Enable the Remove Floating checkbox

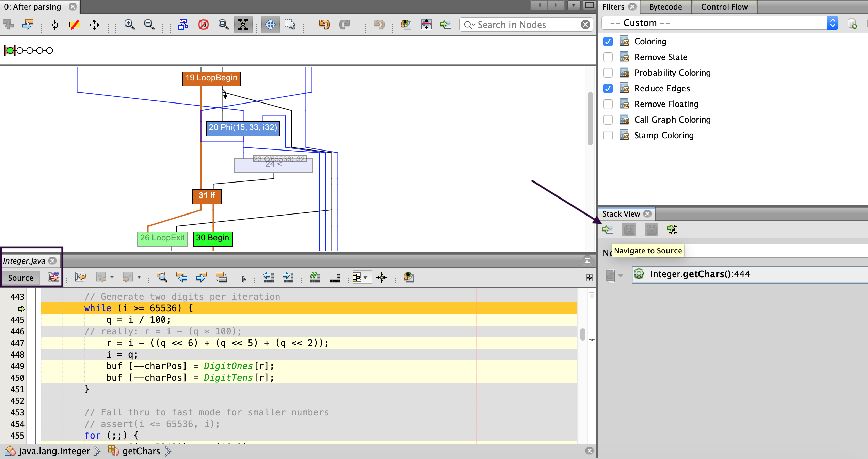point(608,104)
